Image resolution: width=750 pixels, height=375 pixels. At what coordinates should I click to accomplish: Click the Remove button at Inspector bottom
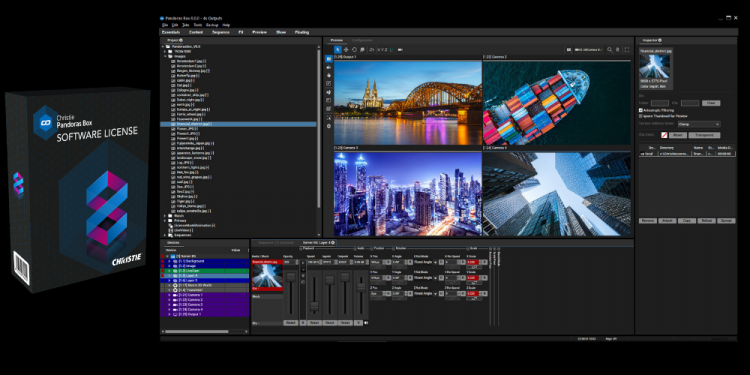click(648, 221)
